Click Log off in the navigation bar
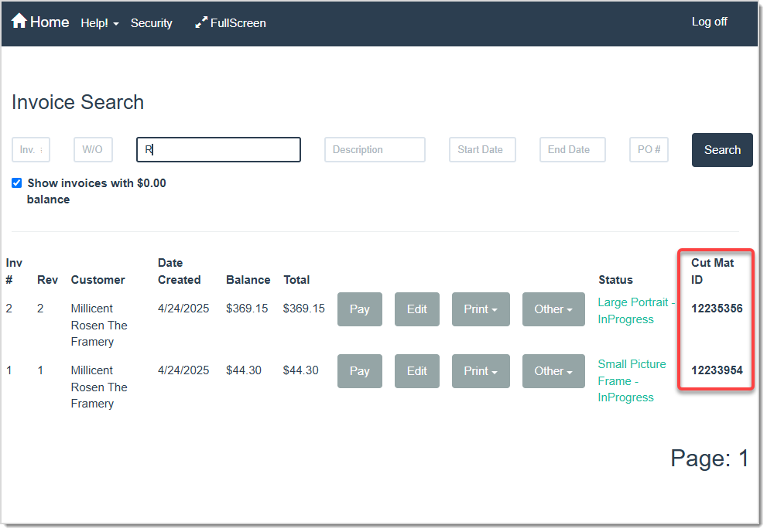The height and width of the screenshot is (532, 767). tap(709, 21)
